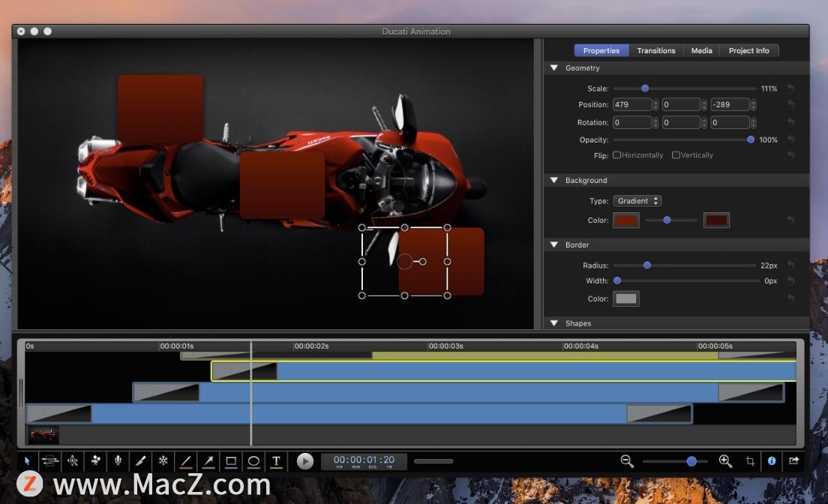The width and height of the screenshot is (828, 504).
Task: Open the Background Type Gradient dropdown
Action: 637,201
